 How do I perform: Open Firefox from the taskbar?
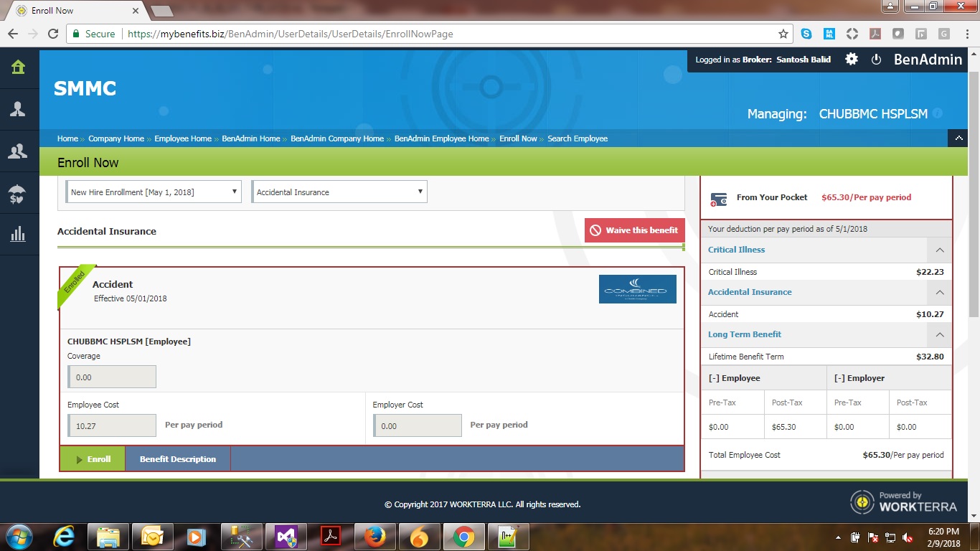pyautogui.click(x=374, y=537)
